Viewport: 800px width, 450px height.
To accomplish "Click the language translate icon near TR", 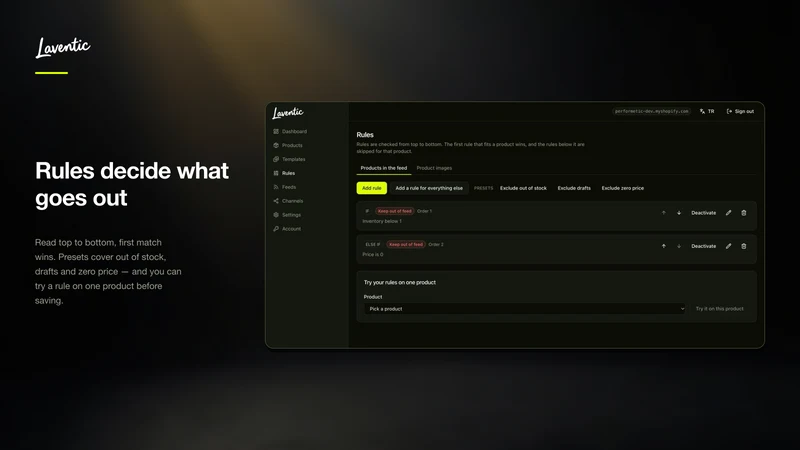I will 703,111.
